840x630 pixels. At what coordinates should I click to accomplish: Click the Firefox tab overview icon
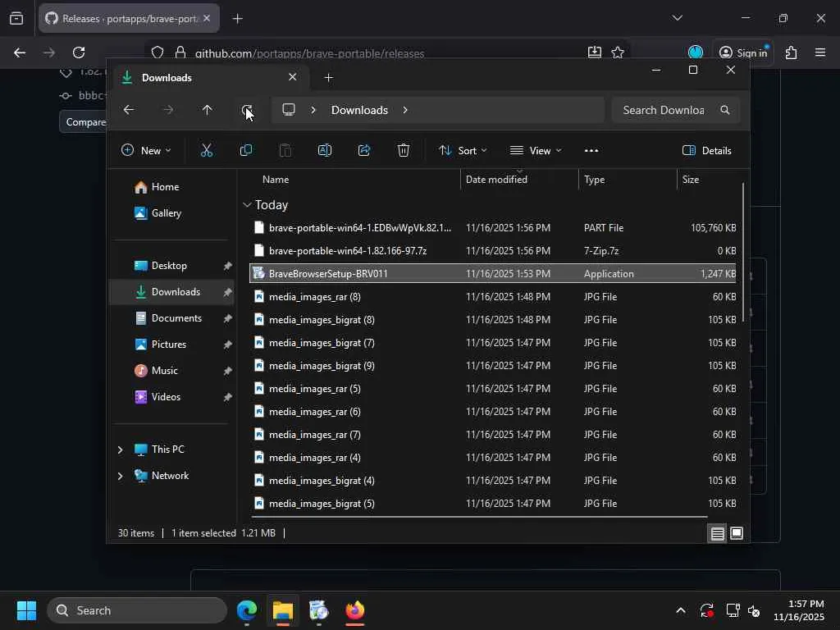pos(16,19)
